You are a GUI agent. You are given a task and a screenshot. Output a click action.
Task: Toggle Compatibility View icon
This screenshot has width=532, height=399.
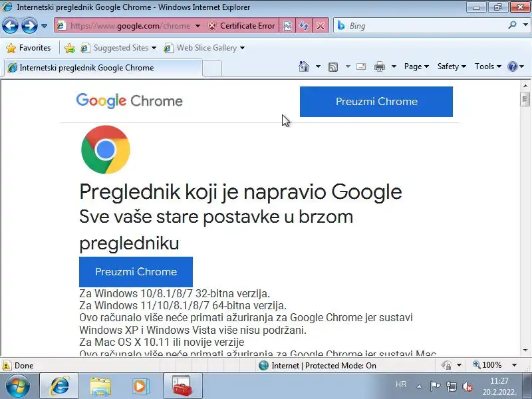point(287,26)
